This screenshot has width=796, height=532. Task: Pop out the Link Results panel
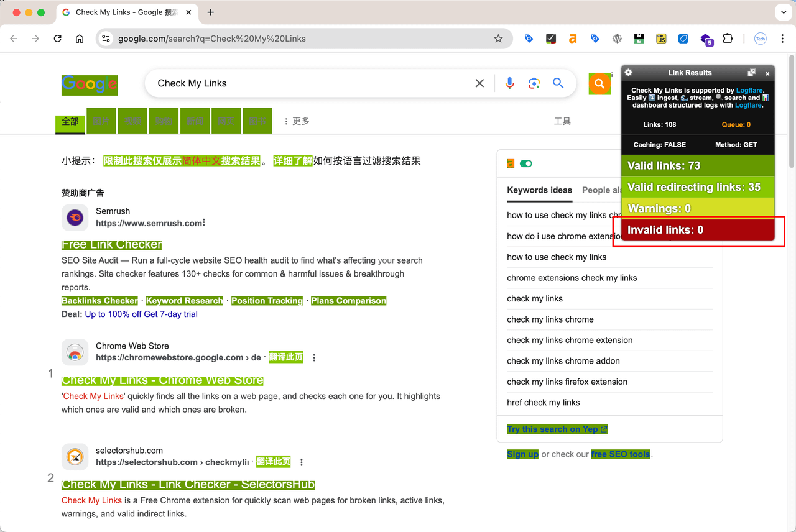[751, 73]
